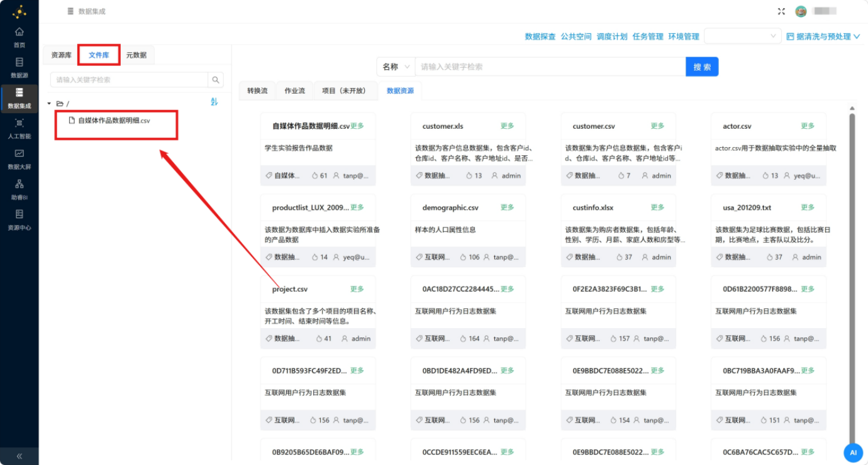Click the user icon on usa_201209.txt card
Image resolution: width=868 pixels, height=465 pixels.
(x=794, y=257)
